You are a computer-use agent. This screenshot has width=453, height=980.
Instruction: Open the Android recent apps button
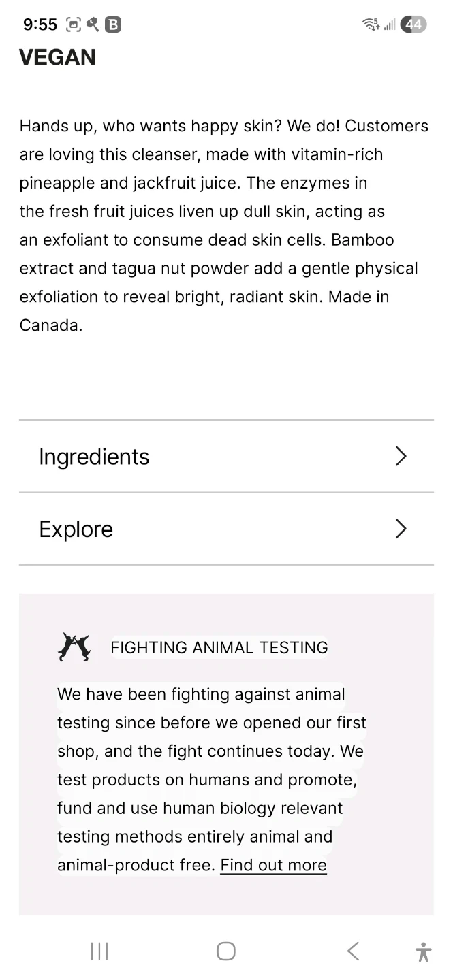99,951
